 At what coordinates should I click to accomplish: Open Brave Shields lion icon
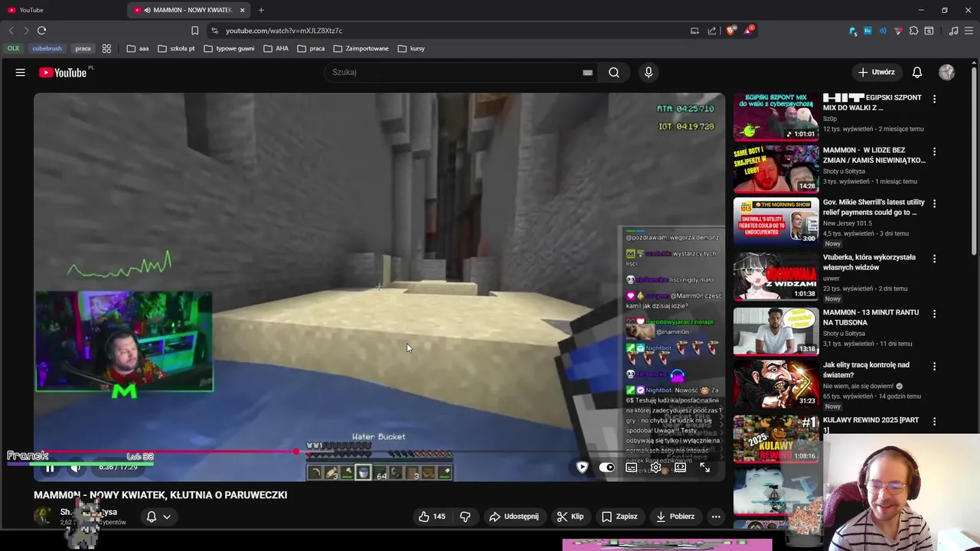point(731,31)
